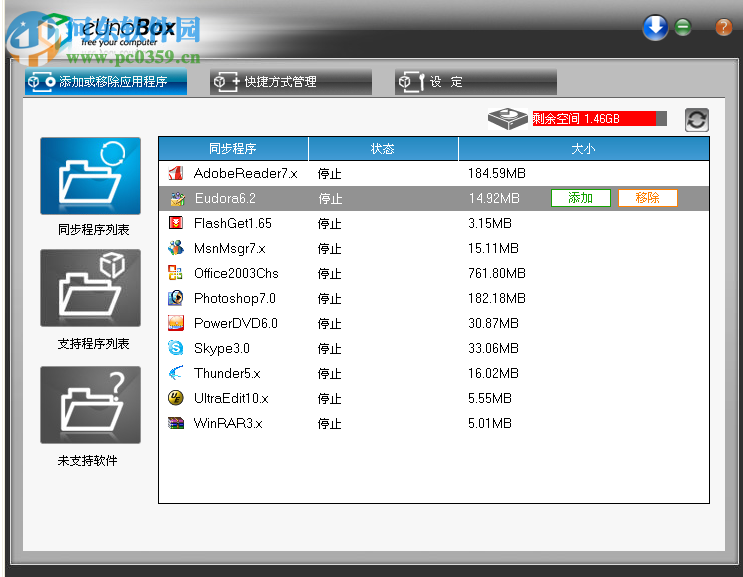The image size is (743, 577).
Task: Select Thunder5.x in the list
Action: tap(434, 373)
